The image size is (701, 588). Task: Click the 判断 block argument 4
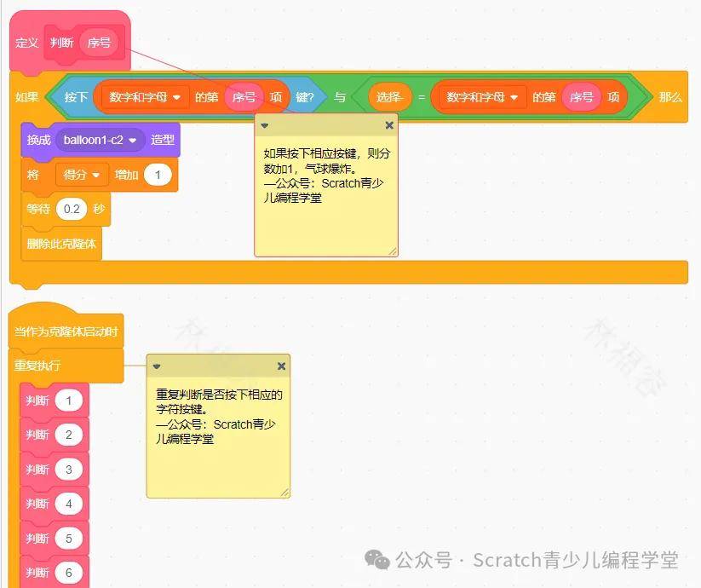coord(69,504)
